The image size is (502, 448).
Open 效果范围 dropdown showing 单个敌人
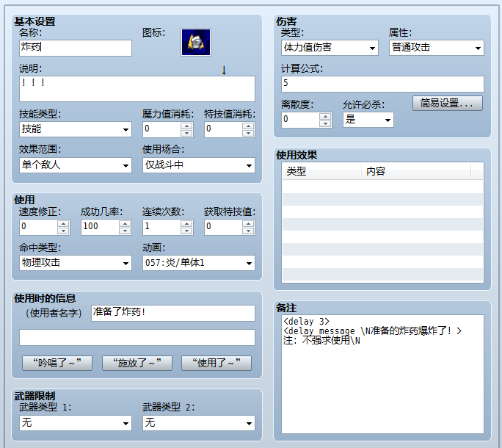click(76, 165)
